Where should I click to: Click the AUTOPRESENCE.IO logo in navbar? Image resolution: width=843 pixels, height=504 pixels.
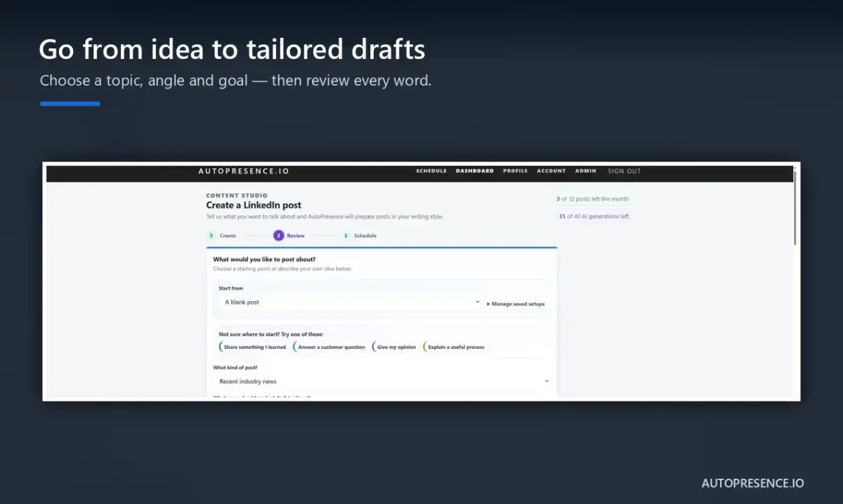pyautogui.click(x=244, y=171)
